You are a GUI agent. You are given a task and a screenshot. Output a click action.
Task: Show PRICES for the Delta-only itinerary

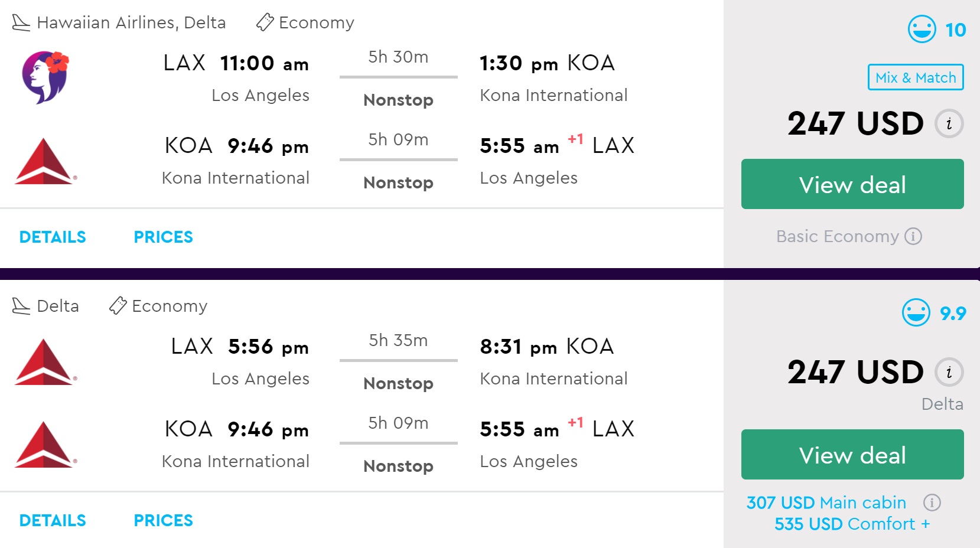tap(163, 521)
